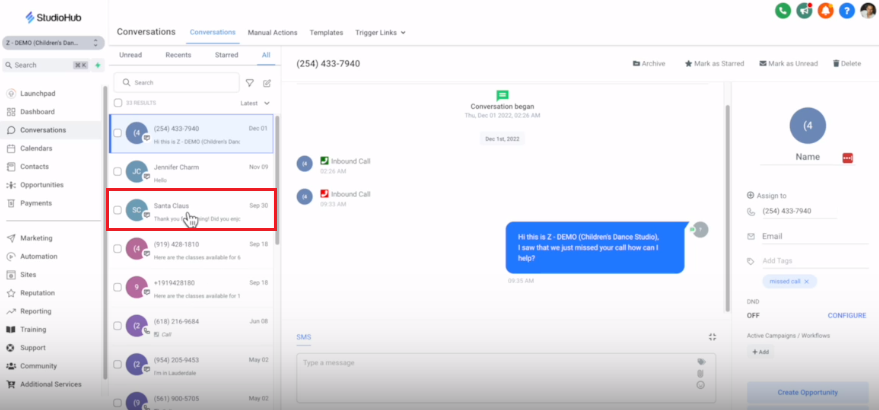
Task: Open Opportunities in the sidebar
Action: (42, 185)
